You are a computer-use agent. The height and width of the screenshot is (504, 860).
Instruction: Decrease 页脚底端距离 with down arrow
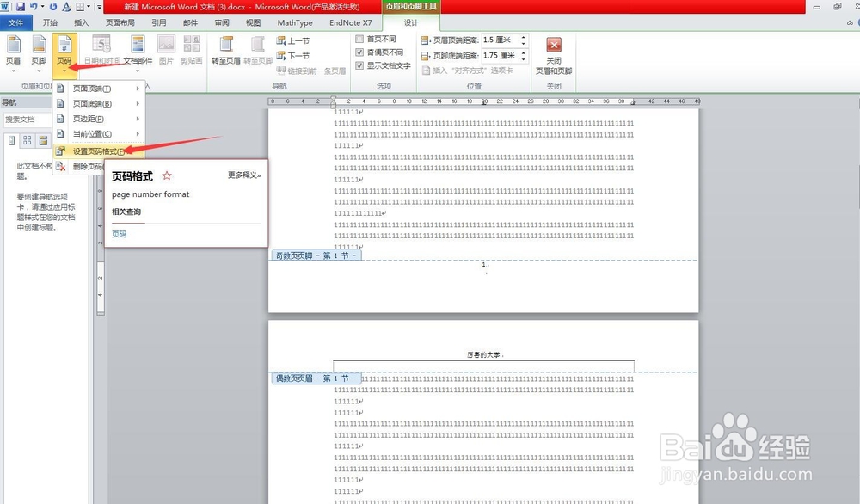(523, 58)
